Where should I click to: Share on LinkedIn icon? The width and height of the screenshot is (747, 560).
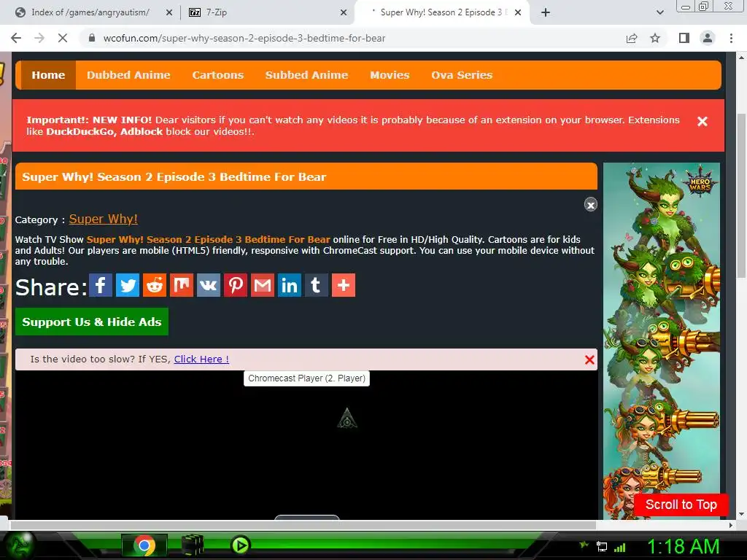tap(290, 285)
